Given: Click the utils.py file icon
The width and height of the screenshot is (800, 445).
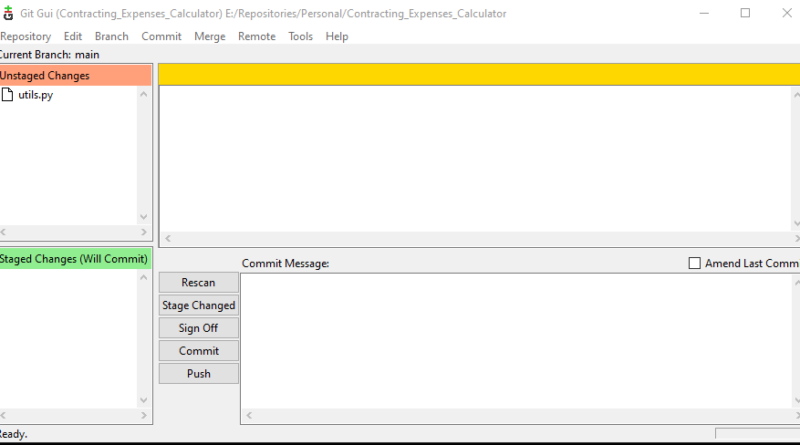Looking at the screenshot, I should pyautogui.click(x=7, y=95).
